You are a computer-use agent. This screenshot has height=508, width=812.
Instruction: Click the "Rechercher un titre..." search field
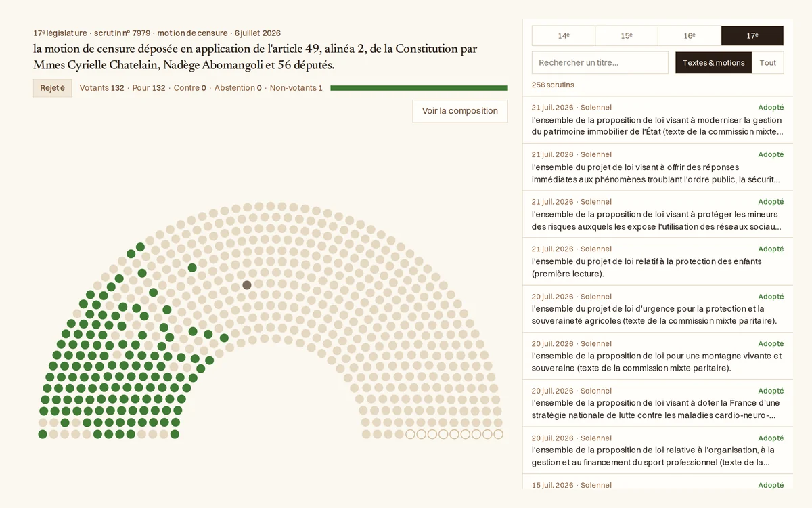600,62
